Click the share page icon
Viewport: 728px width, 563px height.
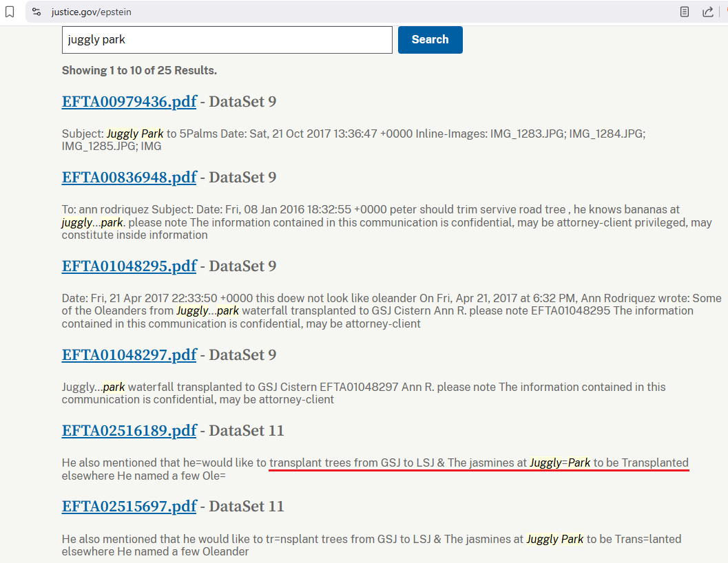click(x=707, y=12)
